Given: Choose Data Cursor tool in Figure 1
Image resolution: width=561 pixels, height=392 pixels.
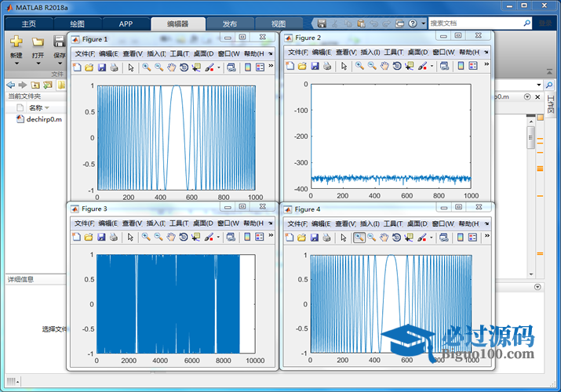Looking at the screenshot, I should (196, 67).
